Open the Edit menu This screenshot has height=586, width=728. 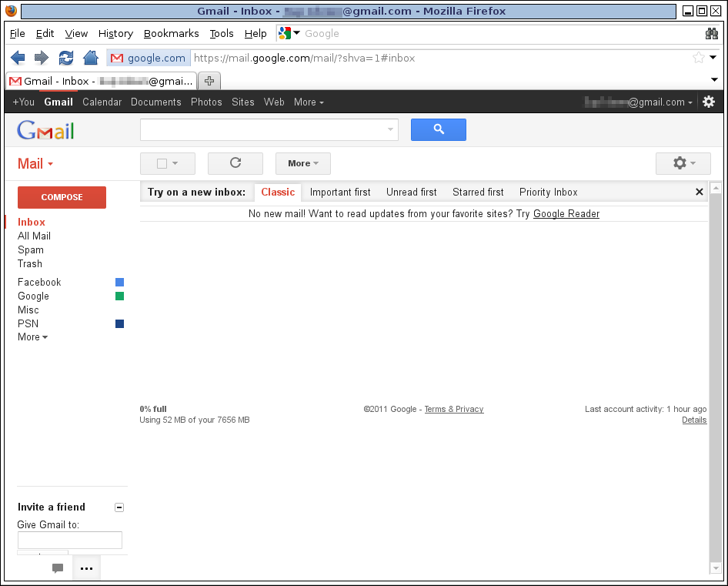pos(45,33)
